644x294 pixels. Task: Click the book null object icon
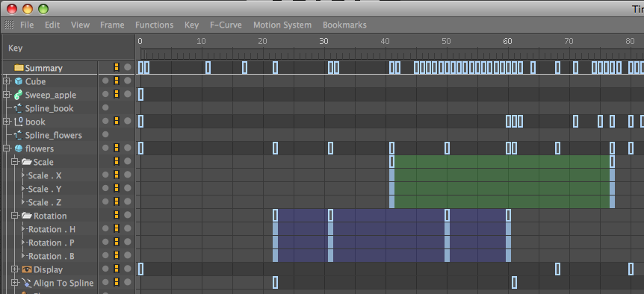[x=18, y=122]
